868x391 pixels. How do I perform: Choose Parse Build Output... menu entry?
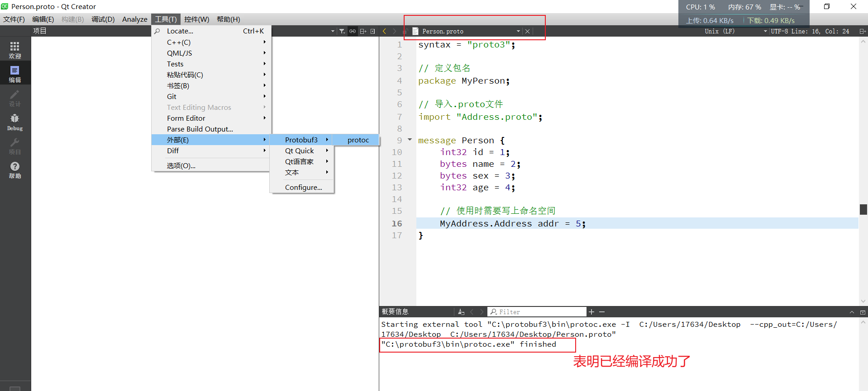point(211,129)
